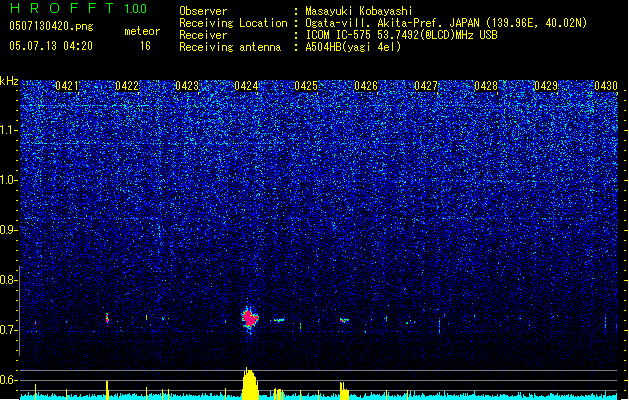Click the 0.9 kHz axis label
This screenshot has width=629, height=400.
pyautogui.click(x=9, y=230)
